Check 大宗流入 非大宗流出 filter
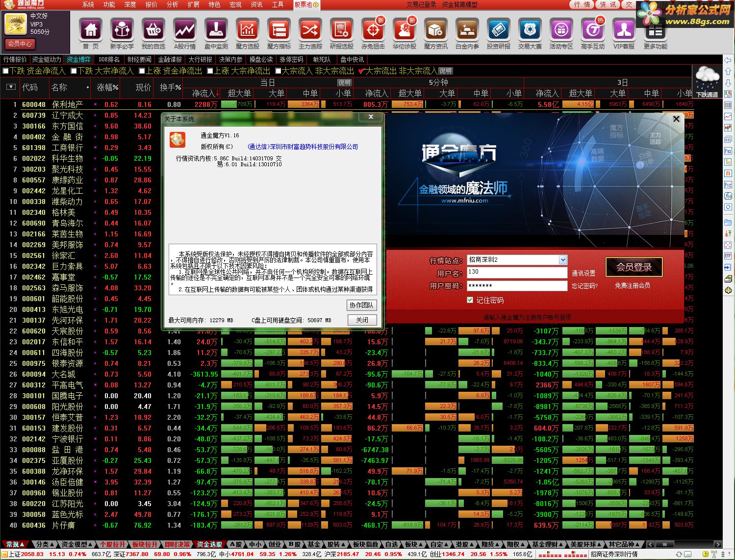735x560 pixels. [278, 71]
